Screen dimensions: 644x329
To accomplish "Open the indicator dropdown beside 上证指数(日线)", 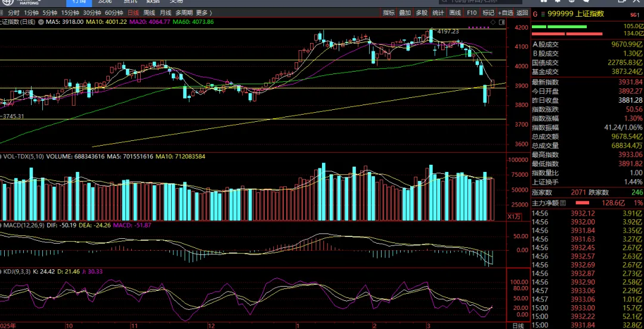I will click(41, 22).
